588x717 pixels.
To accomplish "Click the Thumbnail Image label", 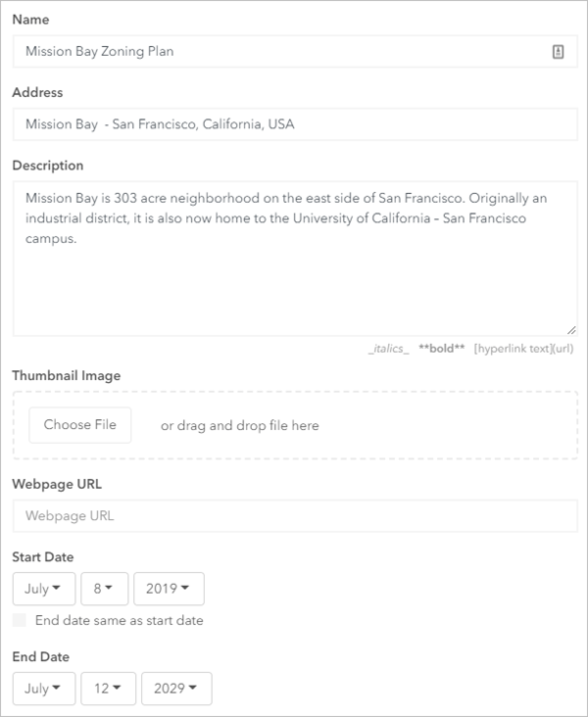I will click(x=66, y=375).
